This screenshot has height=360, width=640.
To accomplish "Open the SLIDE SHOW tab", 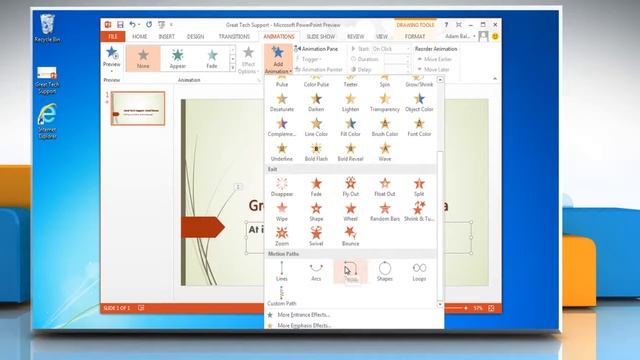I will tap(321, 37).
